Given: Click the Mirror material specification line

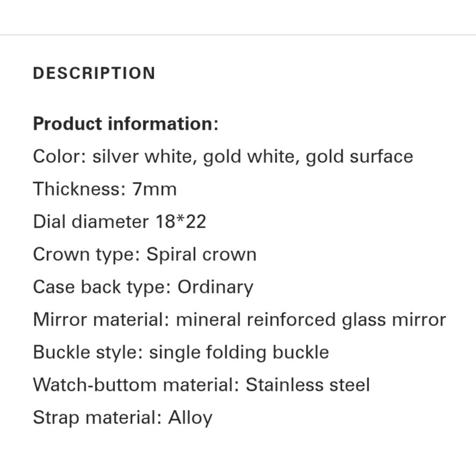Looking at the screenshot, I should tap(240, 320).
